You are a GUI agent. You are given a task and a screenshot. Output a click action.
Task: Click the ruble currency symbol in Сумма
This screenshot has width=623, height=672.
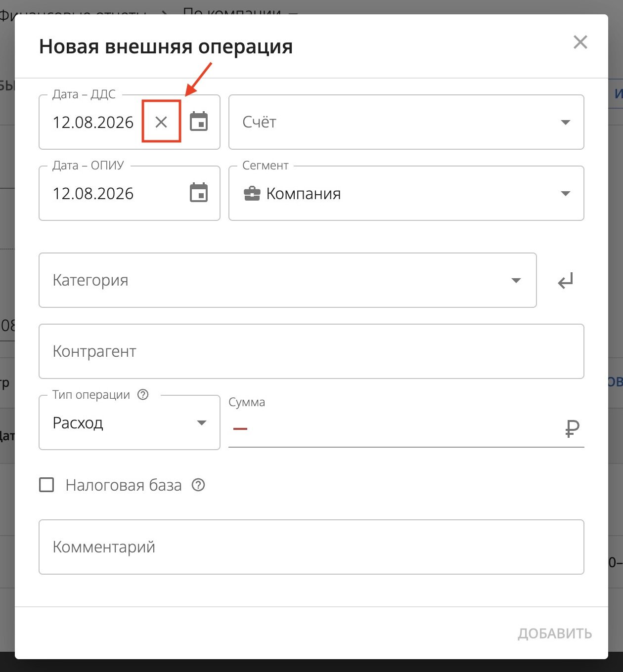[x=572, y=428]
